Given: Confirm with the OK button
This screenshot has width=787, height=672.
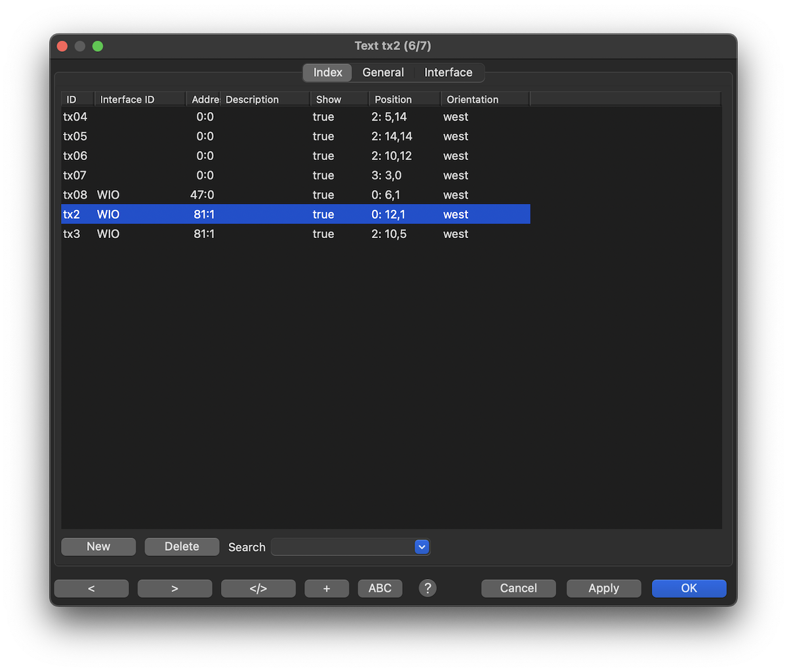Looking at the screenshot, I should coord(689,588).
